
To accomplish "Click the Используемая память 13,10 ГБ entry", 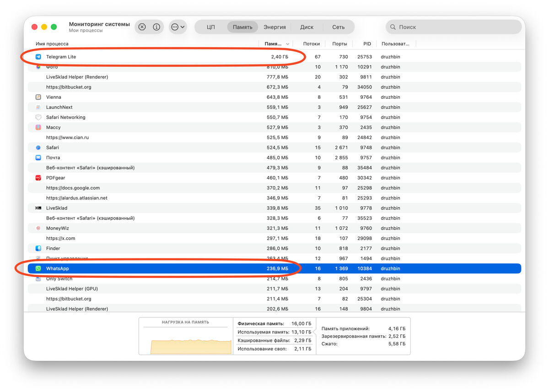I will coord(274,332).
